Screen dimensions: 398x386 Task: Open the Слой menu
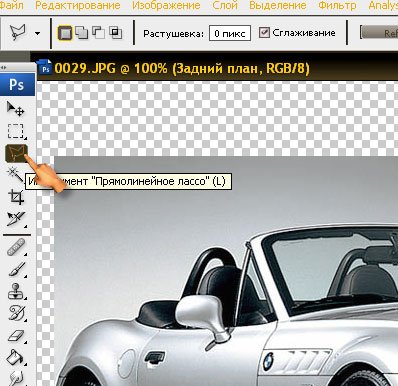point(225,5)
